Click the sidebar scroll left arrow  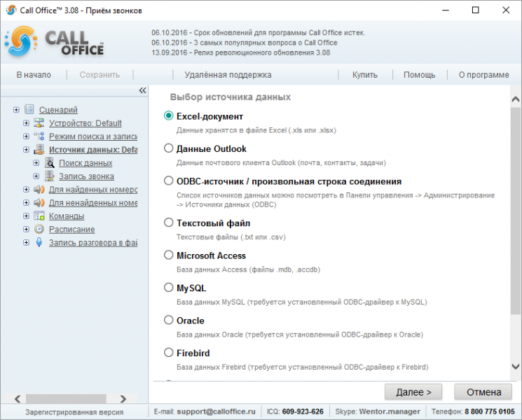pos(18,398)
